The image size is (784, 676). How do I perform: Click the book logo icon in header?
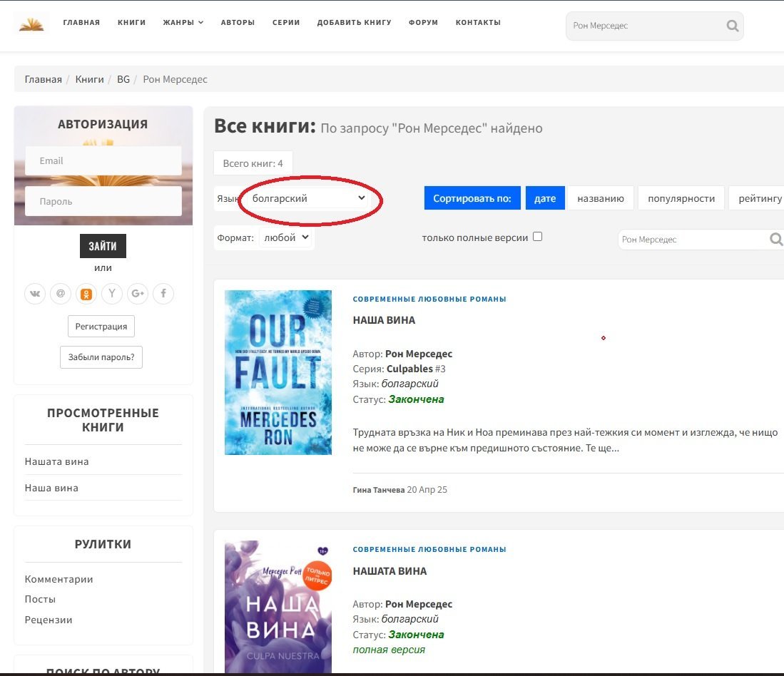point(31,24)
